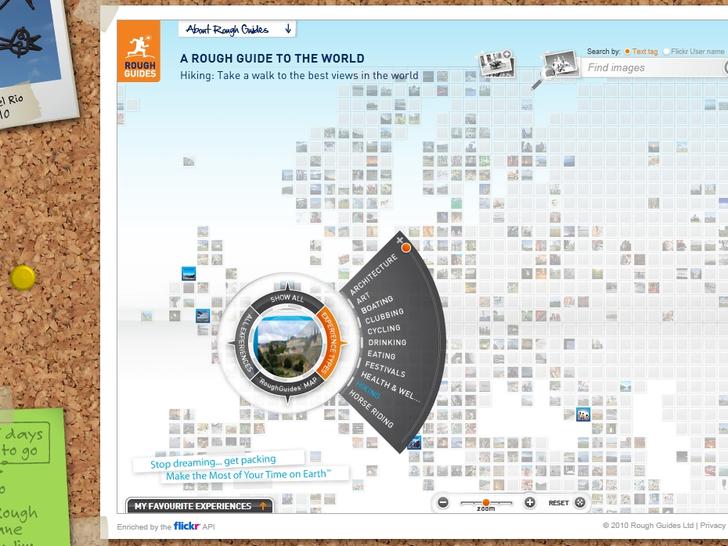Choose Architecture experience type
728x546 pixels.
pos(374,274)
